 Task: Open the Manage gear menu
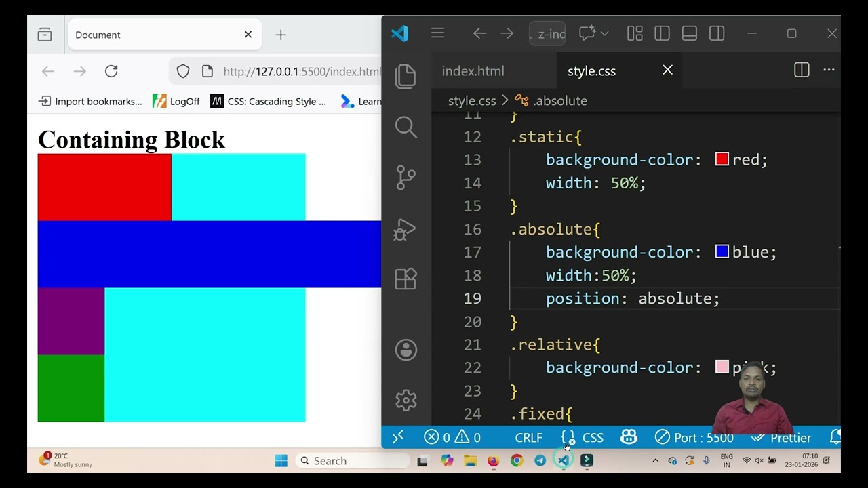[406, 400]
